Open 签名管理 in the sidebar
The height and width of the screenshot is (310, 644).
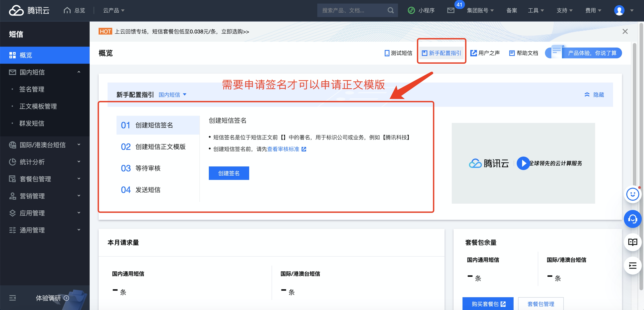click(32, 89)
